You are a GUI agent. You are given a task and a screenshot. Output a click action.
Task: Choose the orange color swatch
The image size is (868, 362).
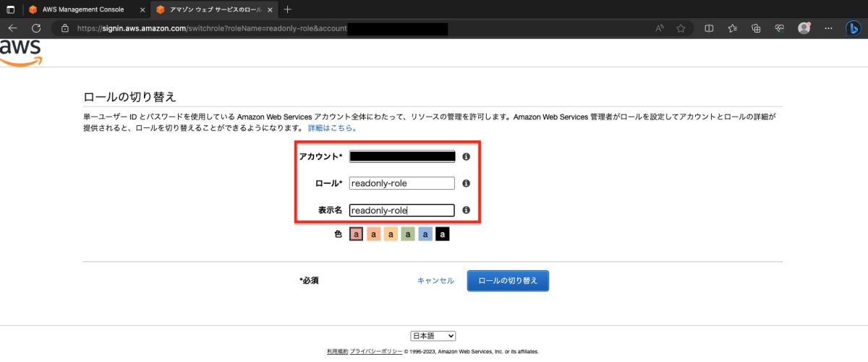(373, 235)
